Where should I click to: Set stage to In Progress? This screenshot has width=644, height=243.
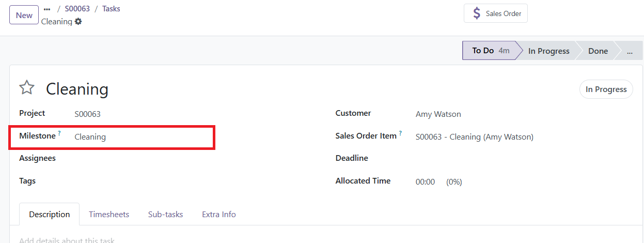(x=548, y=51)
